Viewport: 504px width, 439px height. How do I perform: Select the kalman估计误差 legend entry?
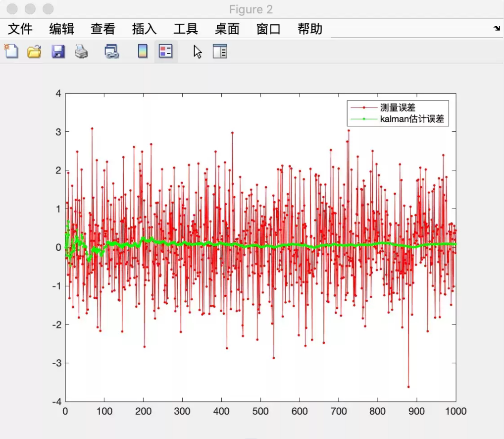(x=412, y=119)
